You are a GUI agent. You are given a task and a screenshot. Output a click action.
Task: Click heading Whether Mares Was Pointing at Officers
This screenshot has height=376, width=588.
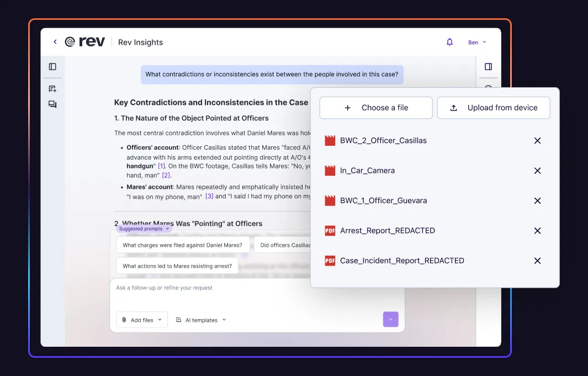188,224
